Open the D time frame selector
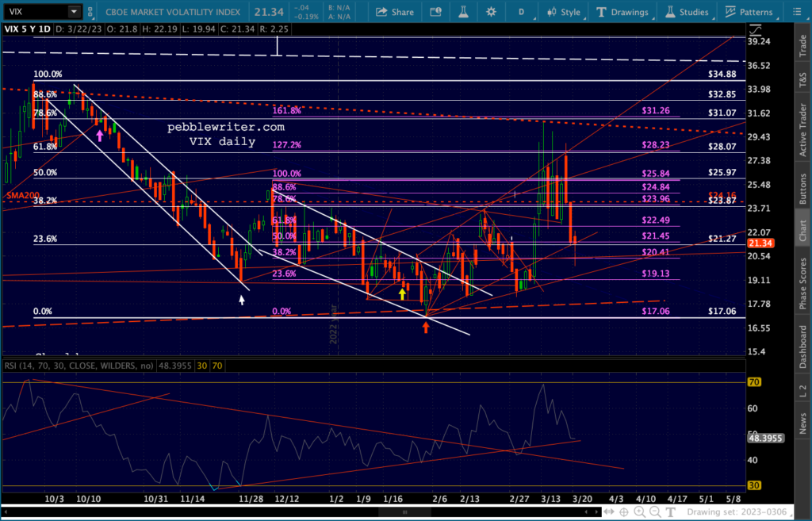Viewport: 812px width, 521px height. [x=522, y=12]
